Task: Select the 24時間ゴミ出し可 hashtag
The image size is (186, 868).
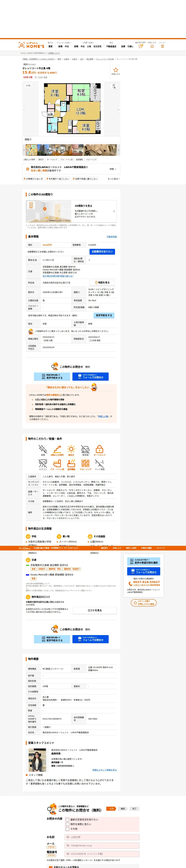Action: [33, 179]
